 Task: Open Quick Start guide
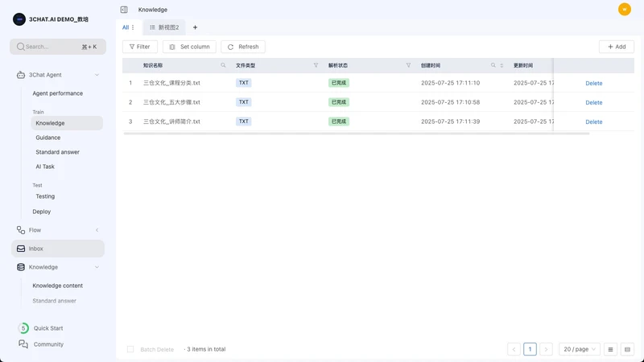pos(48,328)
